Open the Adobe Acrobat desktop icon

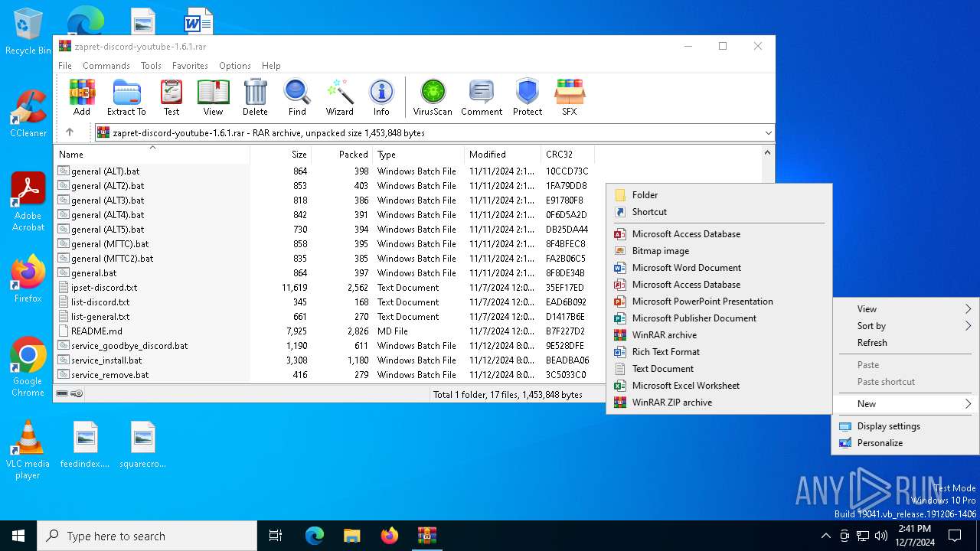tap(28, 201)
